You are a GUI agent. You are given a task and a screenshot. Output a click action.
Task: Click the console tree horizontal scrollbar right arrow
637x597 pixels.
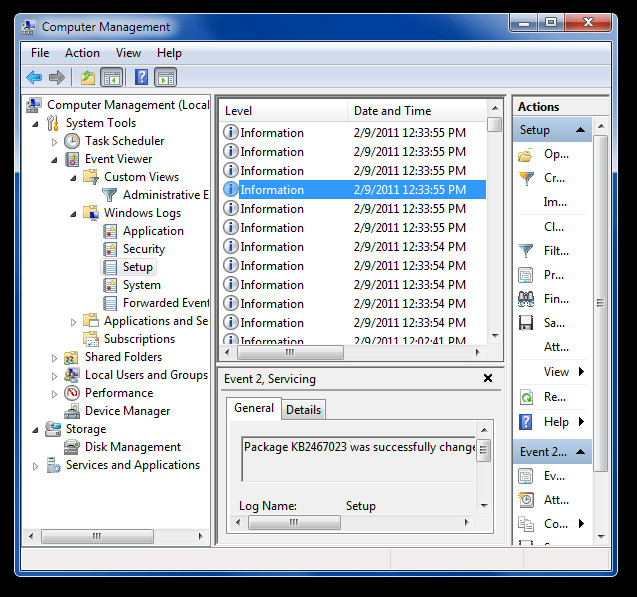(200, 536)
